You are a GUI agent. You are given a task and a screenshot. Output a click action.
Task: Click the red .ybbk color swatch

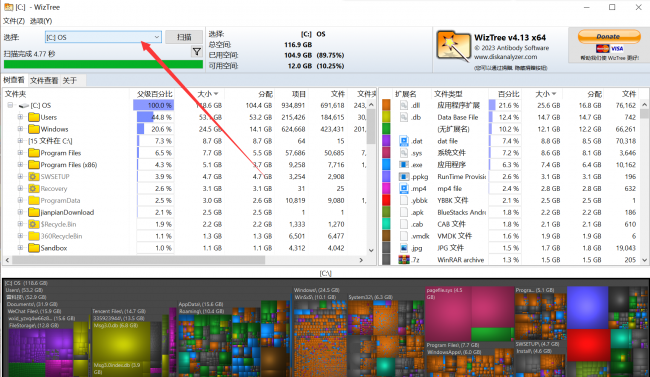(x=386, y=200)
